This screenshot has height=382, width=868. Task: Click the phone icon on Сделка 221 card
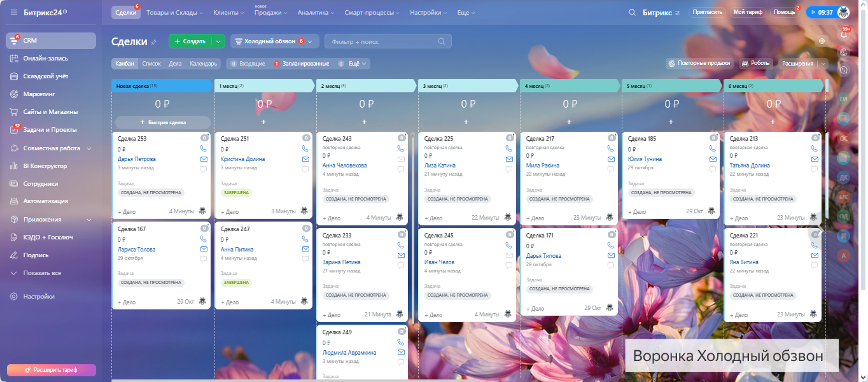815,245
